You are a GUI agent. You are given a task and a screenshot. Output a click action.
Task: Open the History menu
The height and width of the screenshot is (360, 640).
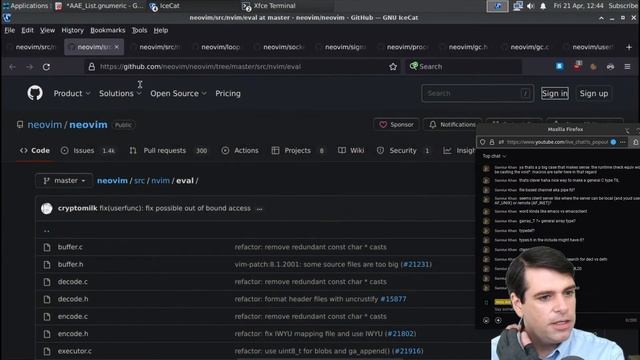[72, 30]
